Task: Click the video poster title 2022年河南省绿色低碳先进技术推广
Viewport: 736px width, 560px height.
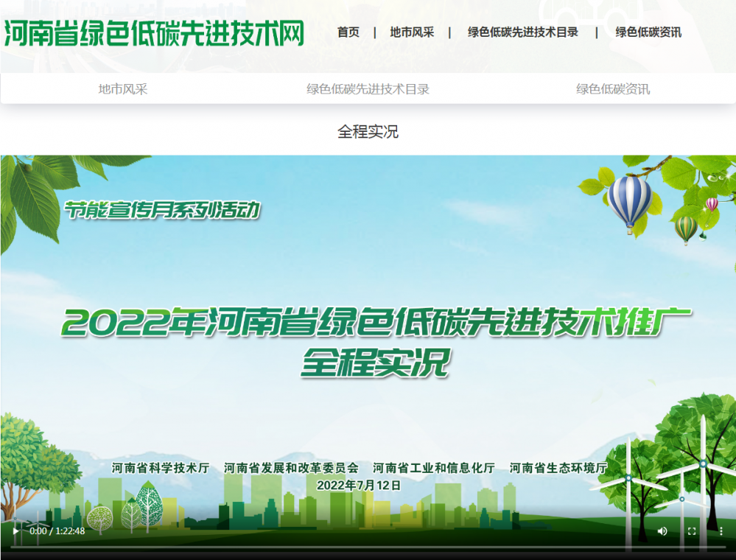Action: [376, 323]
